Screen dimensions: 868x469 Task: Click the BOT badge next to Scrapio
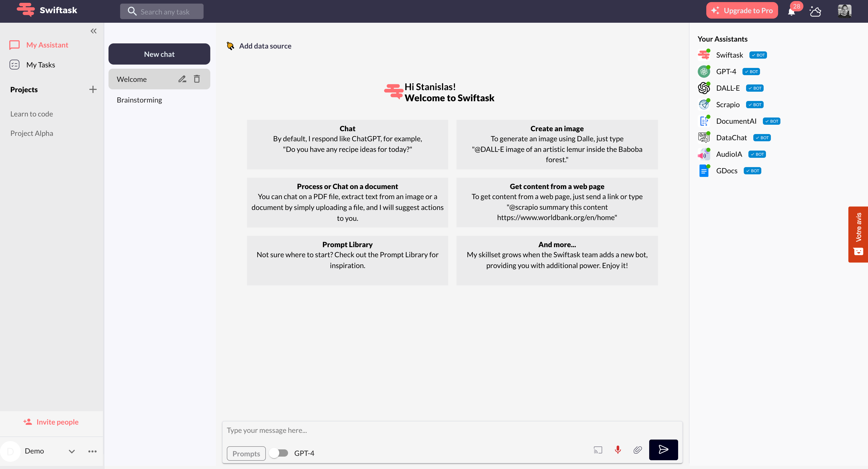pos(754,104)
